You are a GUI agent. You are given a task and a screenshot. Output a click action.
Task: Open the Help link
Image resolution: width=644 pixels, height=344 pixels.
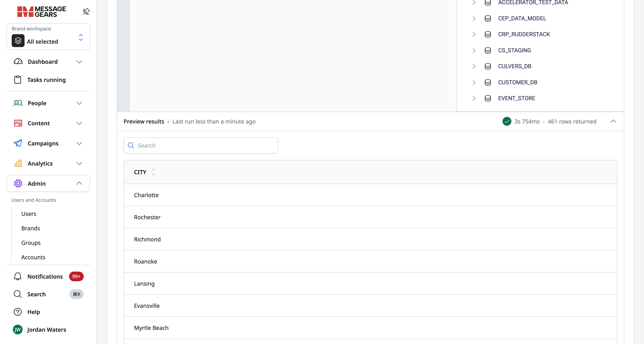point(33,312)
